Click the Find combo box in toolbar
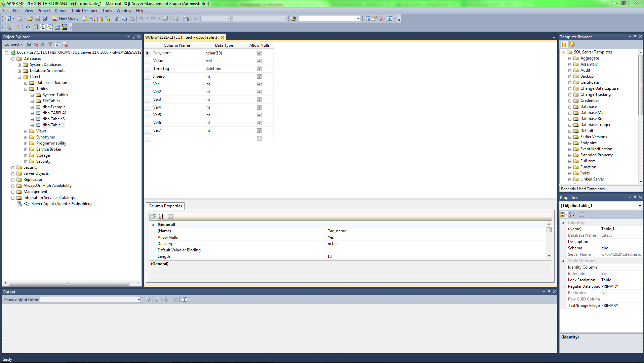The image size is (644, 363). pos(329,19)
